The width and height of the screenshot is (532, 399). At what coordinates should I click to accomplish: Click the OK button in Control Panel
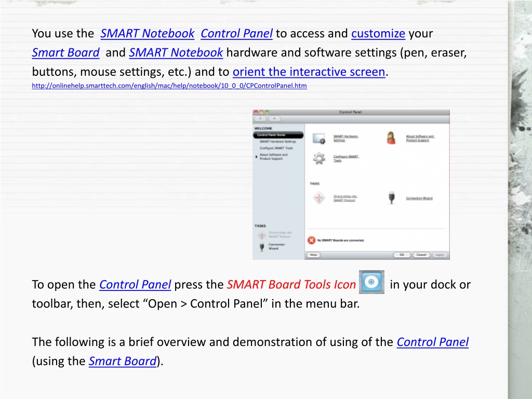(x=402, y=255)
